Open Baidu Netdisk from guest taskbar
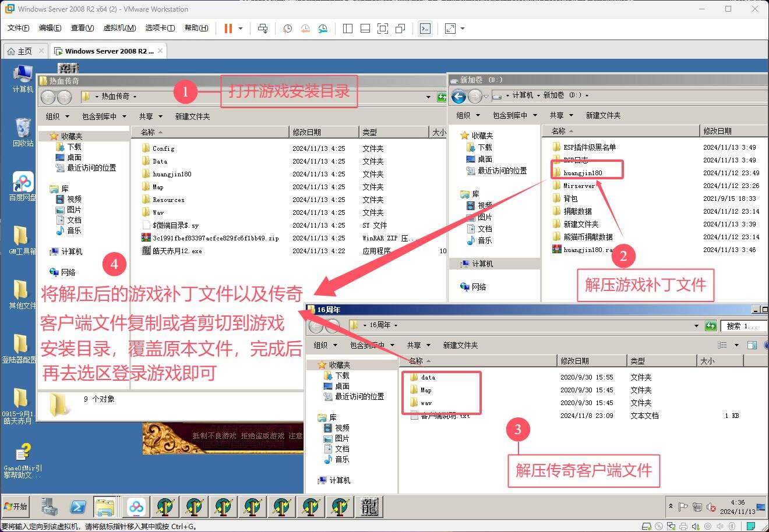The height and width of the screenshot is (532, 769). pos(136,507)
